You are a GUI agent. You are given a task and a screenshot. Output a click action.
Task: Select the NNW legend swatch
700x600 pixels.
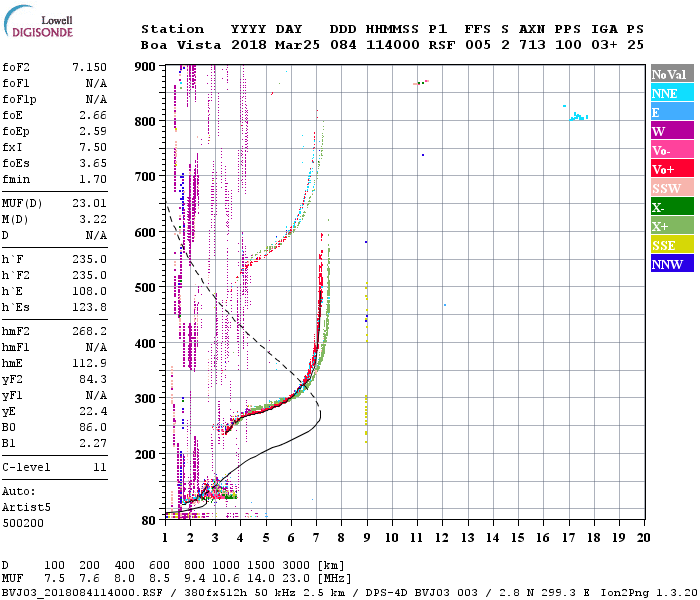(x=672, y=263)
